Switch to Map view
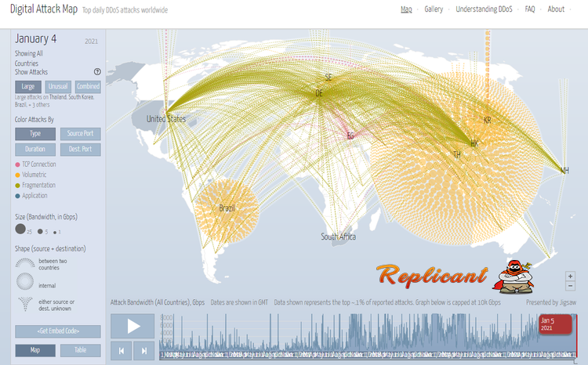Image resolution: width=588 pixels, height=365 pixels. [x=35, y=350]
